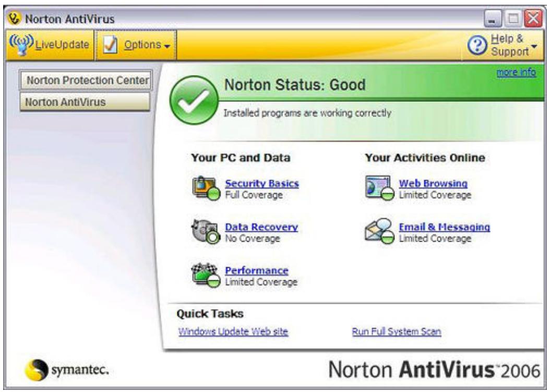Screen dimensions: 550x392
Task: Click 'Installed programs are working correctly' text
Action: click(307, 113)
